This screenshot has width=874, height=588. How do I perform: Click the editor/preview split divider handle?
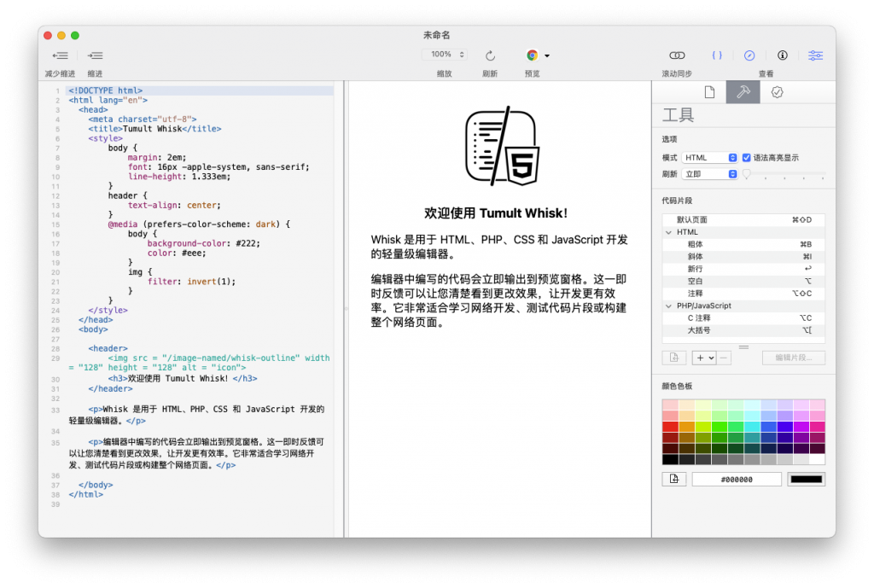346,309
